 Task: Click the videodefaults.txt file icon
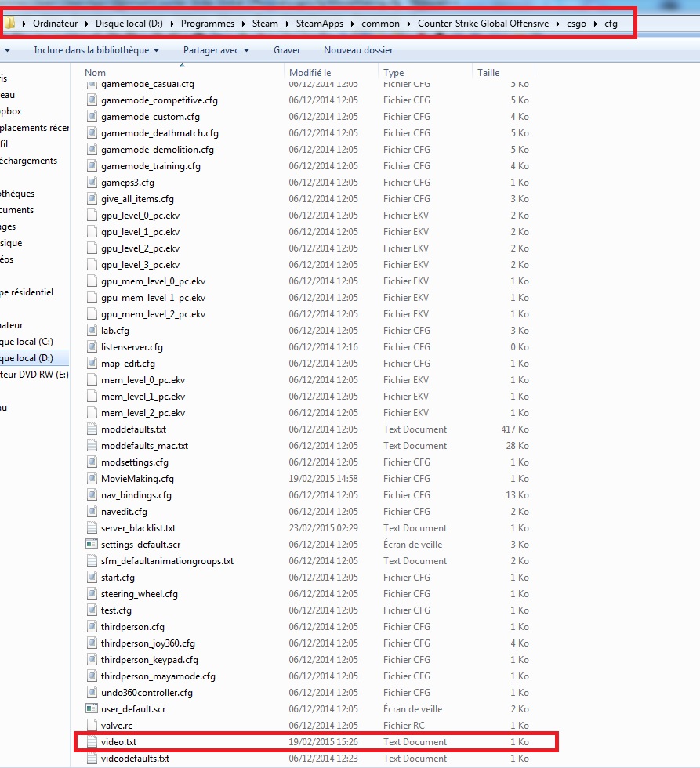point(92,759)
